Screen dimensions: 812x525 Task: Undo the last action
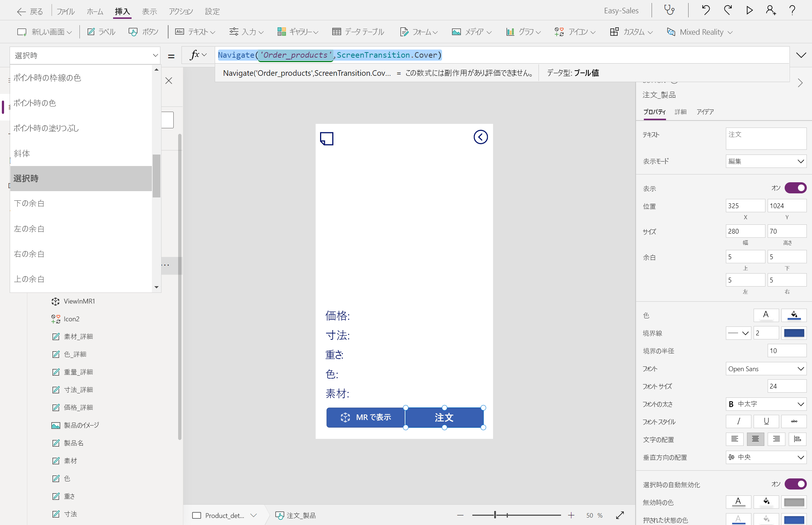click(706, 10)
